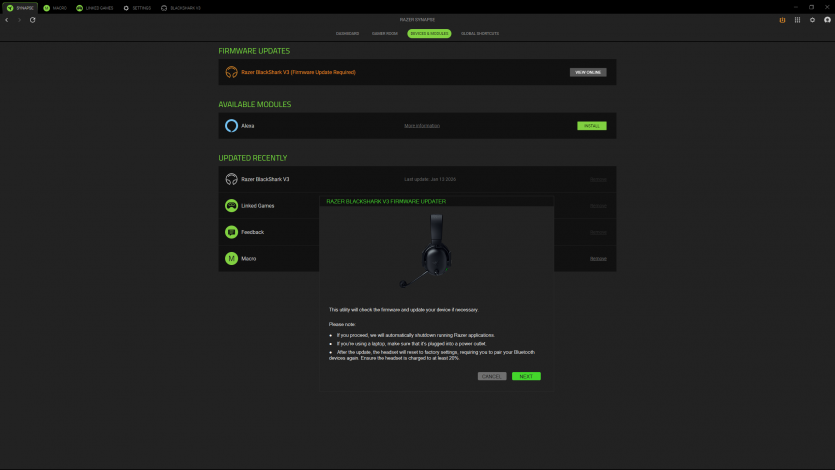835x470 pixels.
Task: Click the Feedback module icon
Action: point(231,232)
